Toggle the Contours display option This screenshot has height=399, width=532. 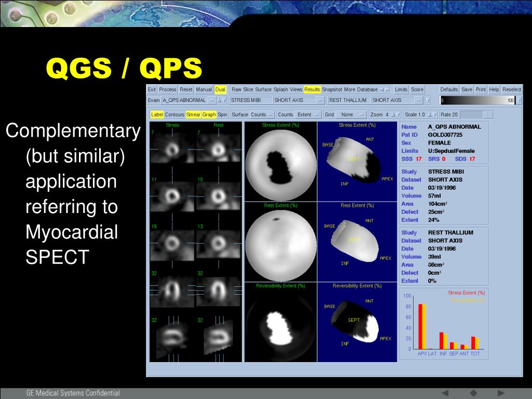[x=175, y=115]
